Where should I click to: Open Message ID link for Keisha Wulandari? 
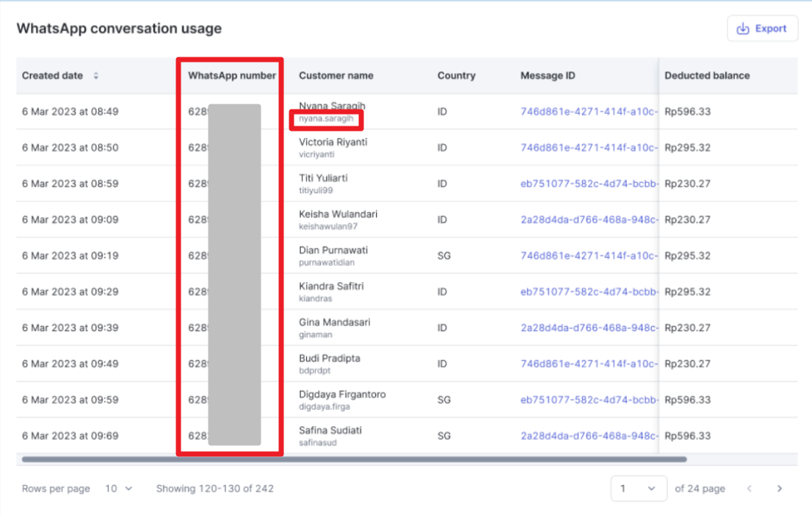(x=588, y=220)
